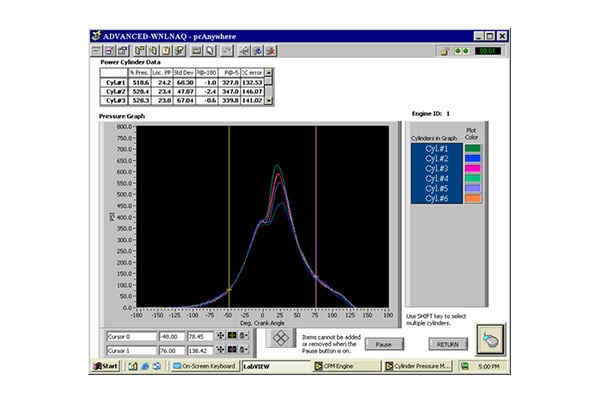600x400 pixels.
Task: Click the orange swatch for Cyl.#6
Action: click(x=473, y=198)
